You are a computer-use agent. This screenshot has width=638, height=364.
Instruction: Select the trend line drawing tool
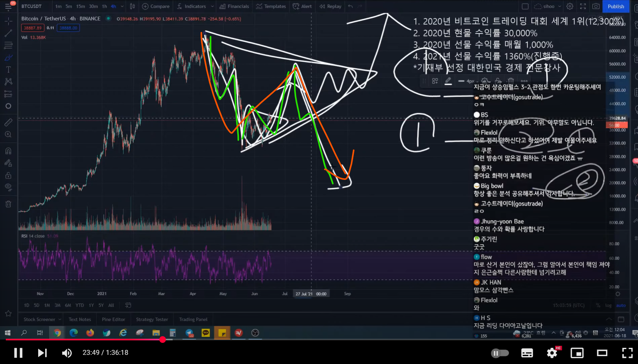tap(8, 33)
